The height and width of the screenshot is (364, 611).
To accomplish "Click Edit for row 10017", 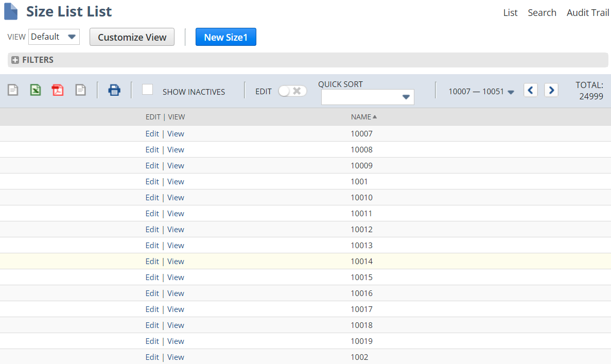I will (x=152, y=309).
